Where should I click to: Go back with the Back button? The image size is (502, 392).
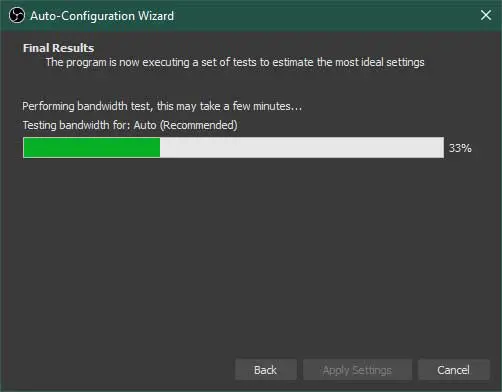(266, 370)
